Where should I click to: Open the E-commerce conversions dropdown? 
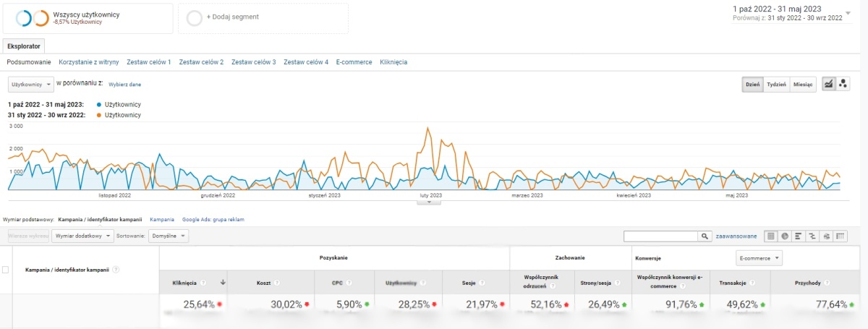click(x=758, y=257)
